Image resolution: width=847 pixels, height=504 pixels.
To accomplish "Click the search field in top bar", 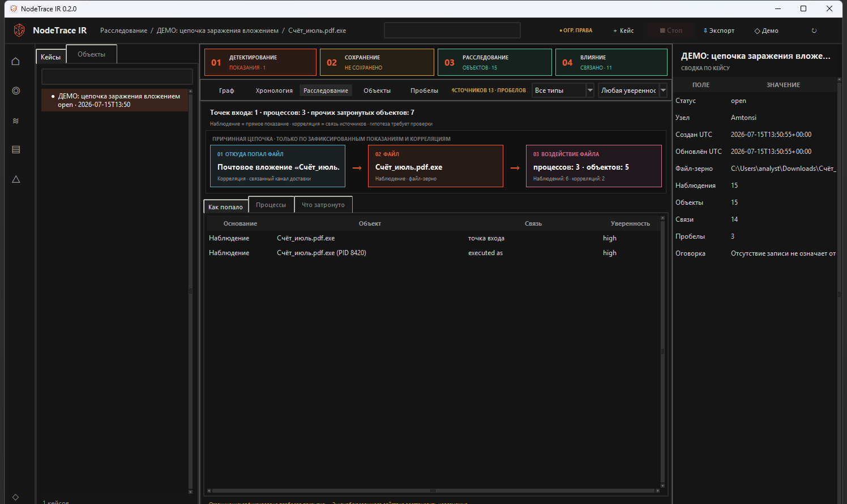I will [452, 31].
